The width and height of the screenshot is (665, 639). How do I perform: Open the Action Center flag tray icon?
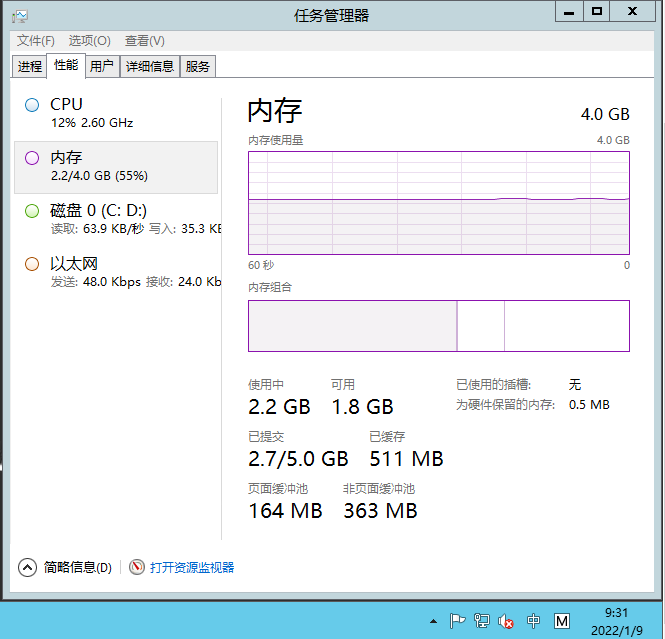457,621
